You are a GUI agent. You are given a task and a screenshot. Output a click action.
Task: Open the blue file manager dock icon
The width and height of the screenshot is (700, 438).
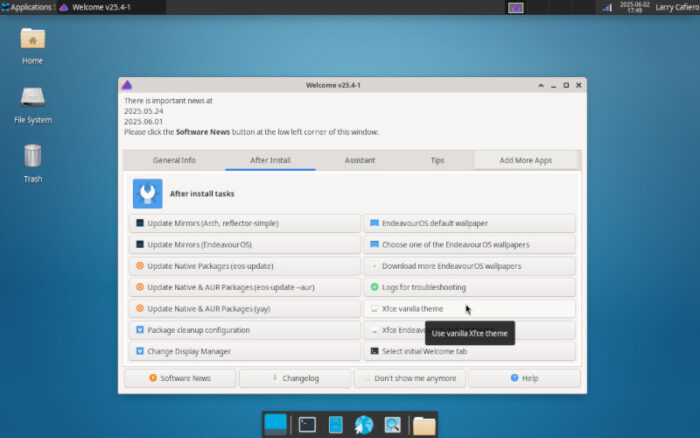(335, 425)
